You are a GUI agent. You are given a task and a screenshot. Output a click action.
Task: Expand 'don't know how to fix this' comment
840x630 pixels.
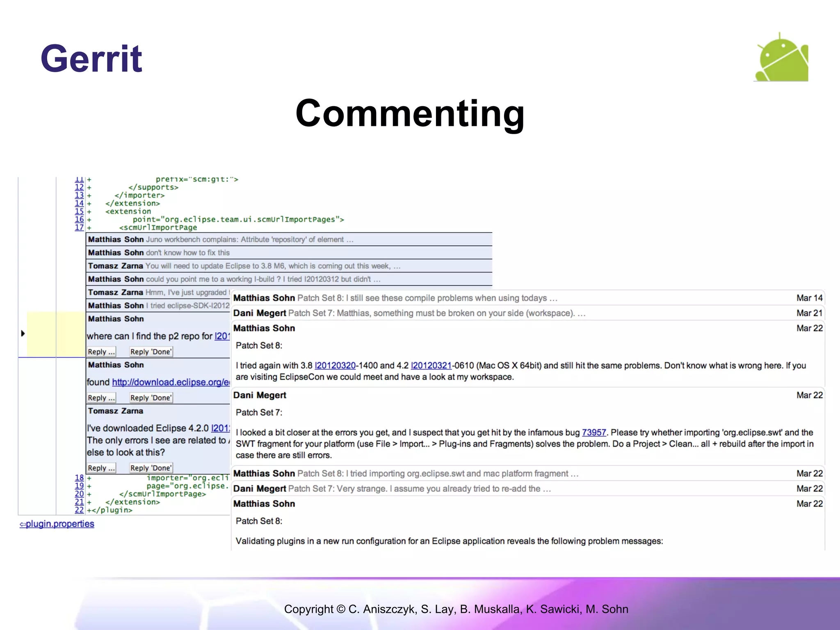(x=289, y=253)
